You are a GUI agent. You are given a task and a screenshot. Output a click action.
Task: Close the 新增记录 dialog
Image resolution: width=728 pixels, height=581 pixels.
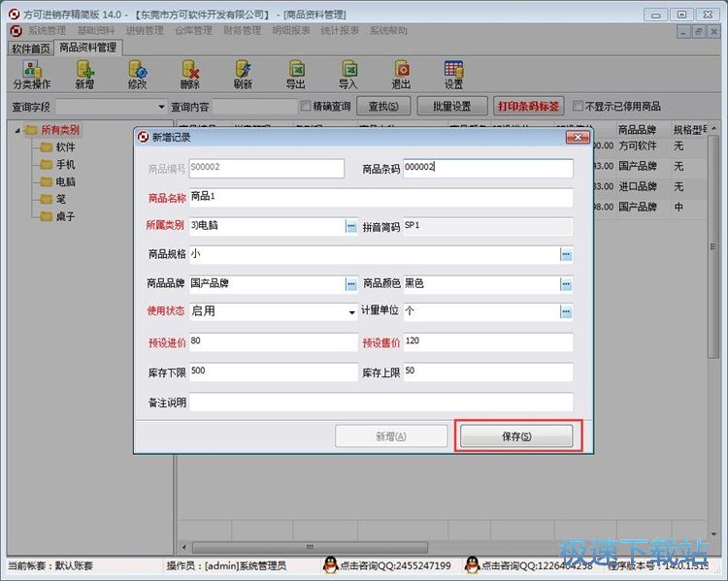point(578,138)
